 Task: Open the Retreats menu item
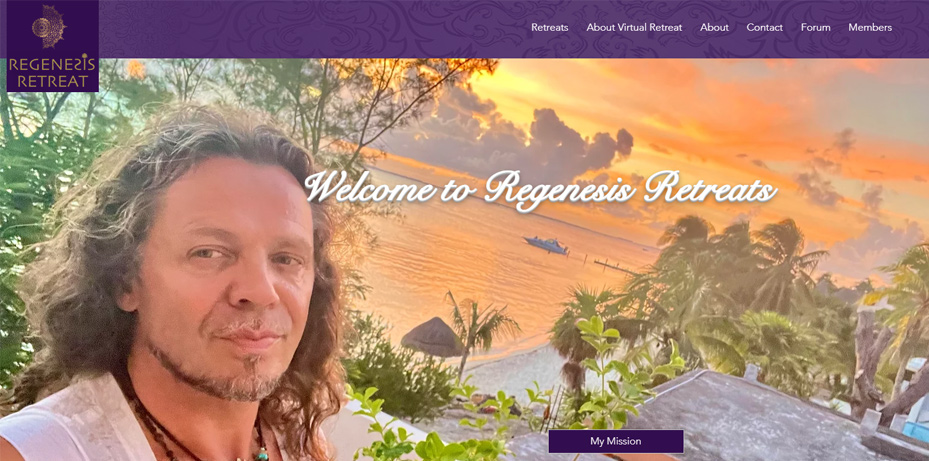(x=549, y=27)
